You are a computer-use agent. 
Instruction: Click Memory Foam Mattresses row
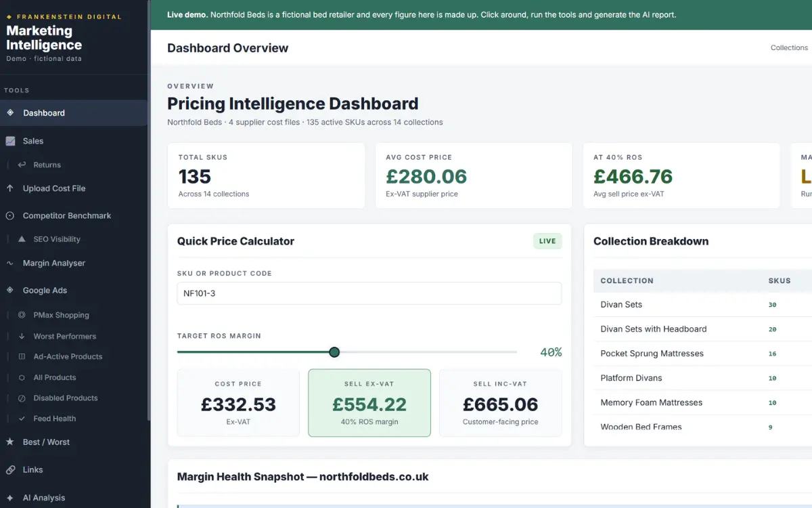702,402
